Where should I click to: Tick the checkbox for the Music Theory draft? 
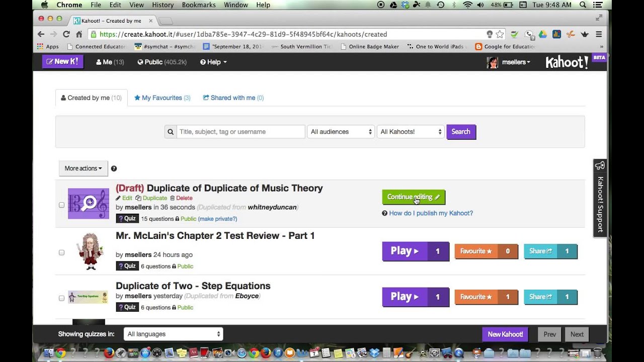[61, 205]
